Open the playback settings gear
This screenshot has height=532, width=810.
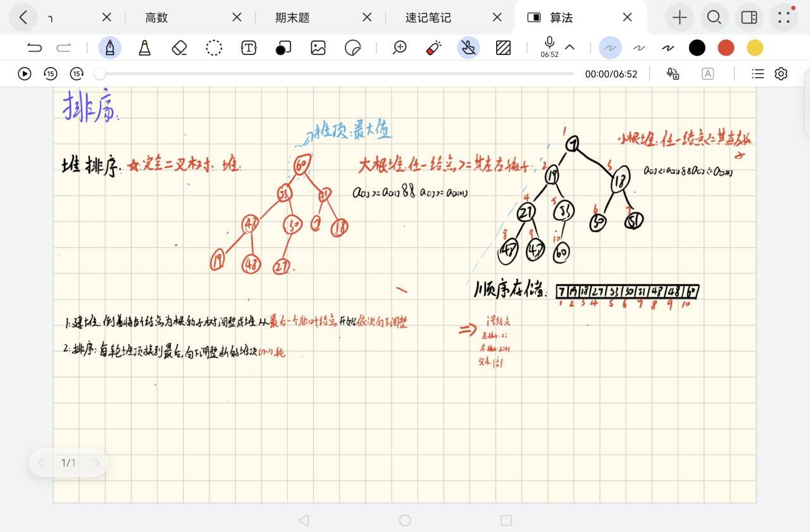(782, 74)
